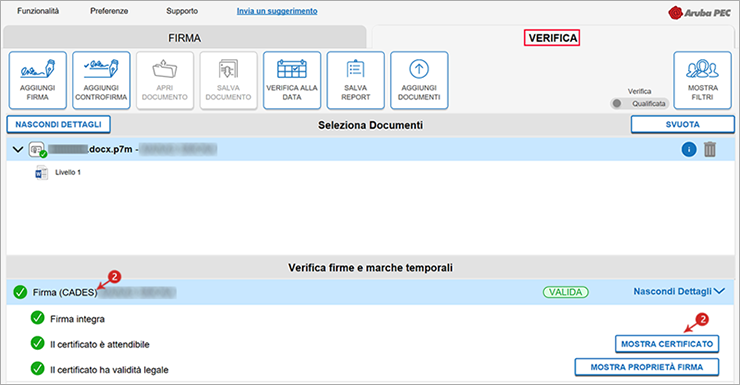Collapse the docx.p7m document row chevron
740x385 pixels.
[18, 150]
